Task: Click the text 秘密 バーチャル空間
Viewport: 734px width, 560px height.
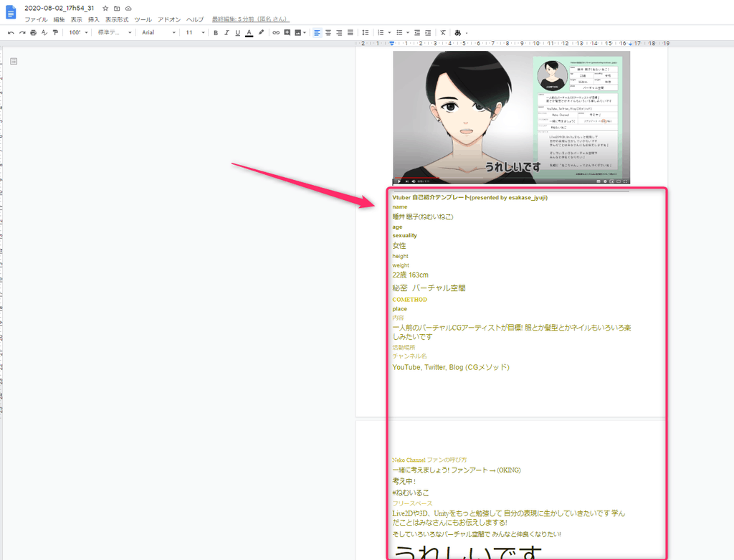Action: pyautogui.click(x=429, y=288)
